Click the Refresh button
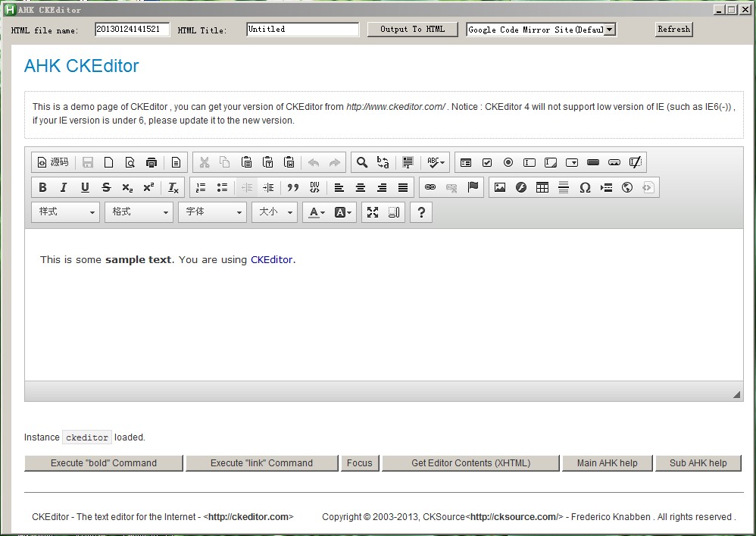 (x=673, y=30)
